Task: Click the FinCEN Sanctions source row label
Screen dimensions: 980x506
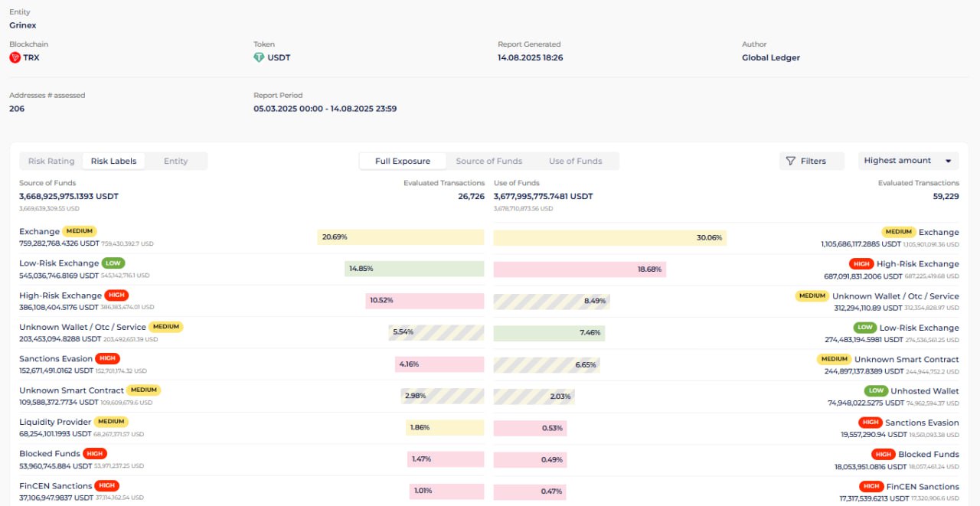Action: point(55,486)
